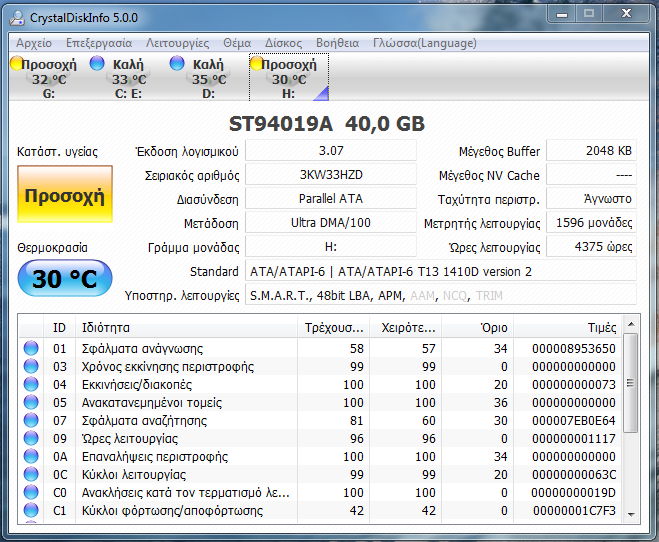Click the power on count 1596 μονάδες
This screenshot has height=542, width=659.
click(x=591, y=223)
